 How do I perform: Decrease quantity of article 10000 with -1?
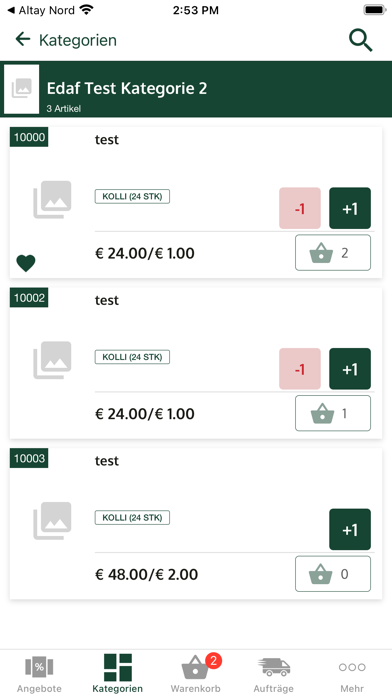[300, 208]
